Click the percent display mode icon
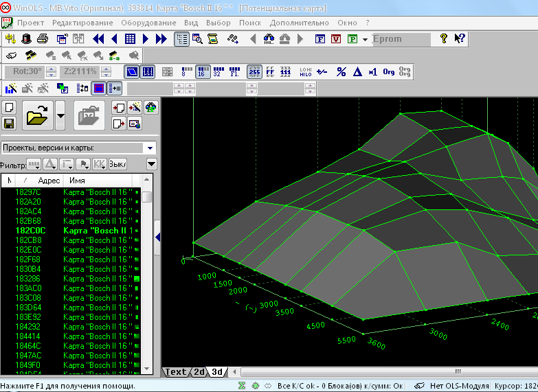This screenshot has height=392, width=538. (341, 71)
